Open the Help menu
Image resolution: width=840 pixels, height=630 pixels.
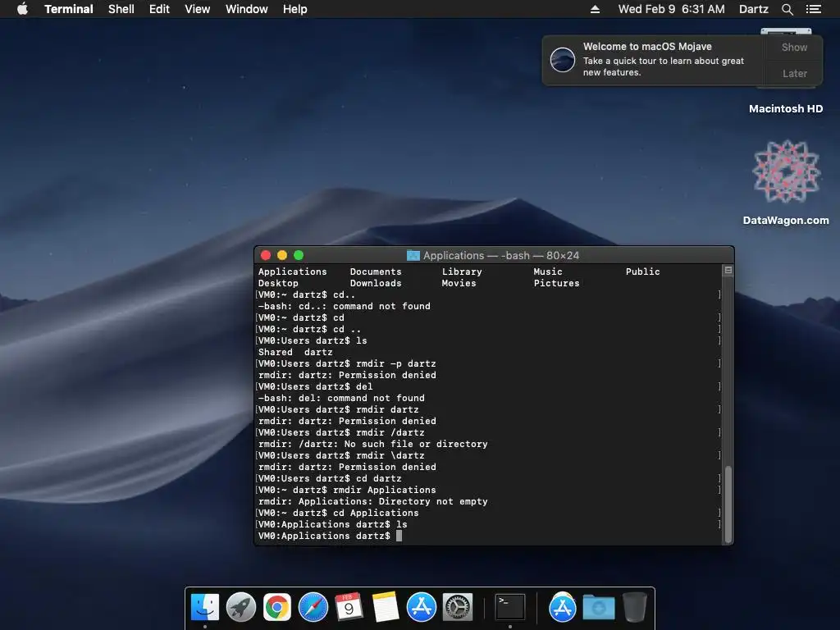pyautogui.click(x=294, y=9)
